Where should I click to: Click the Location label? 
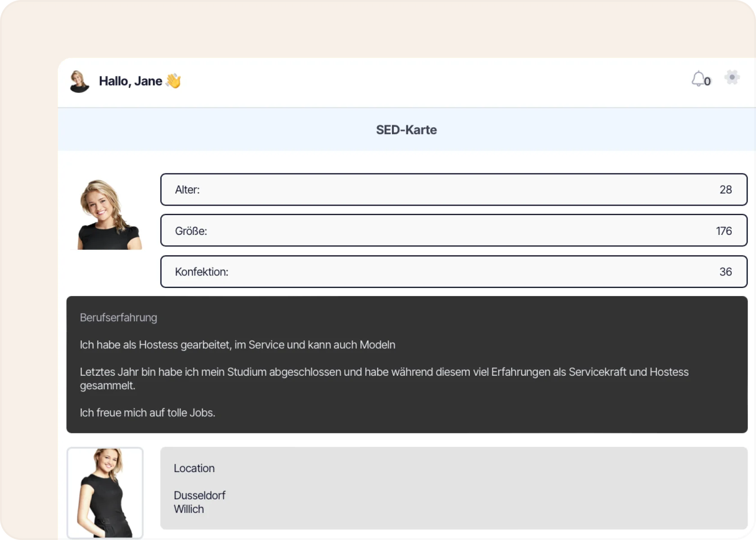point(194,468)
